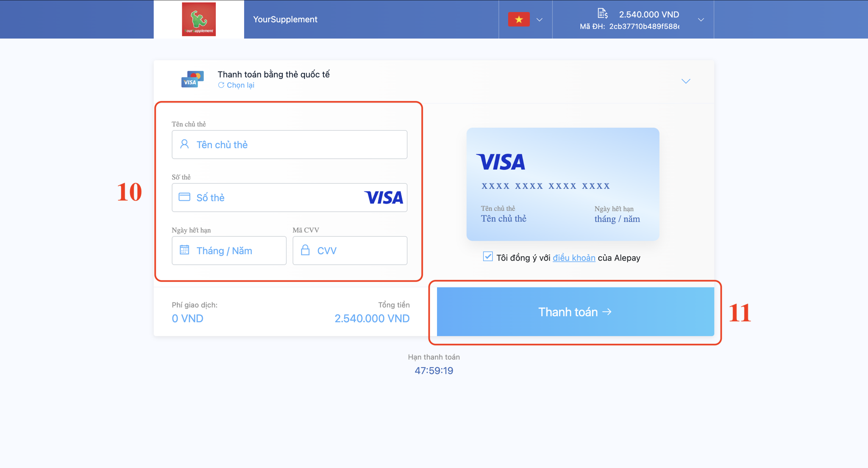The height and width of the screenshot is (468, 868).
Task: Expand the order details chevron
Action: tap(701, 19)
